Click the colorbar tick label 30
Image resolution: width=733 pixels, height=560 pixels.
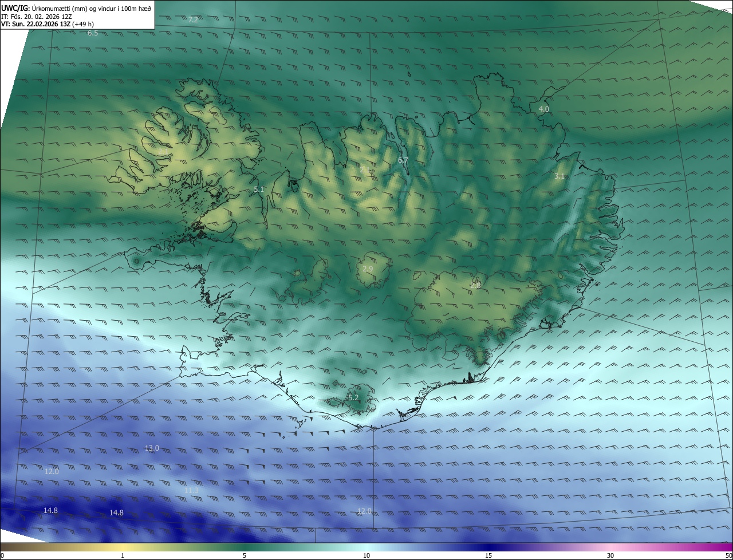click(610, 555)
